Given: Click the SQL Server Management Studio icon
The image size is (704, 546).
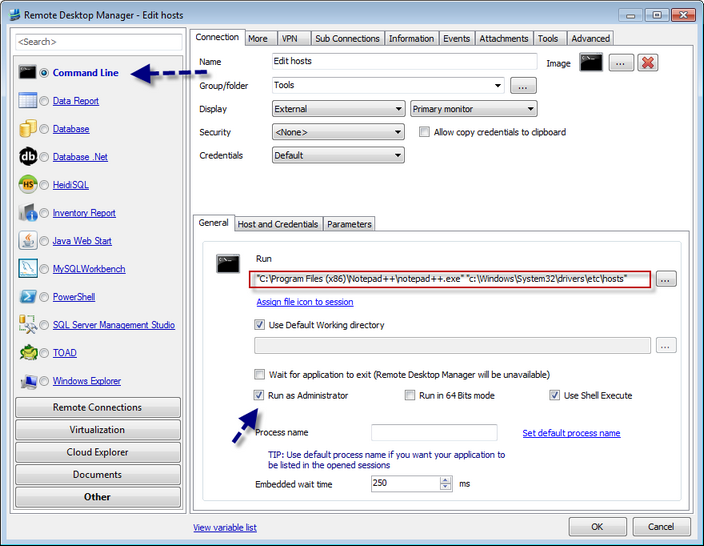Looking at the screenshot, I should point(28,325).
